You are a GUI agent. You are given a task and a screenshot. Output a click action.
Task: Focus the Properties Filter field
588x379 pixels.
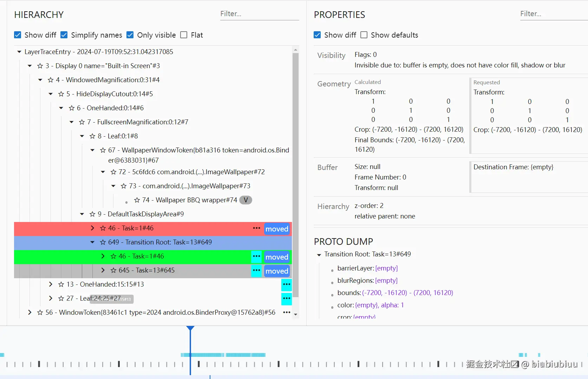click(x=554, y=14)
